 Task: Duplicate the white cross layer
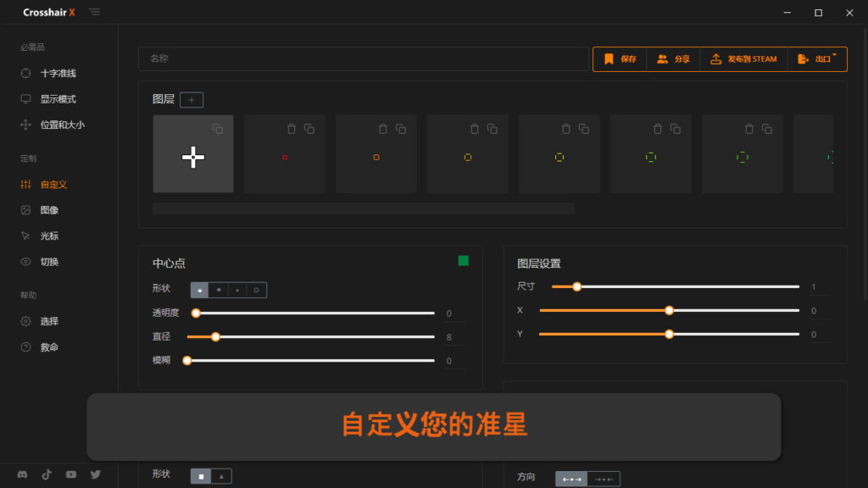[x=218, y=129]
